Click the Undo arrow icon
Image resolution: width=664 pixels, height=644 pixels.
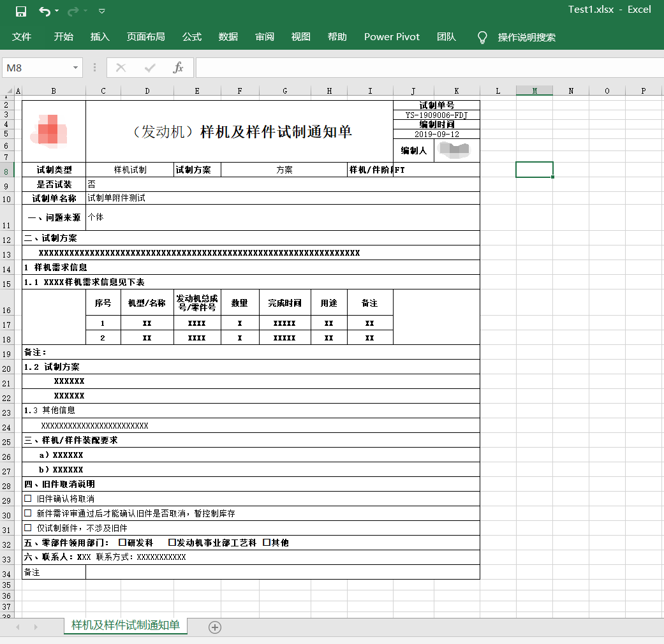pos(45,11)
